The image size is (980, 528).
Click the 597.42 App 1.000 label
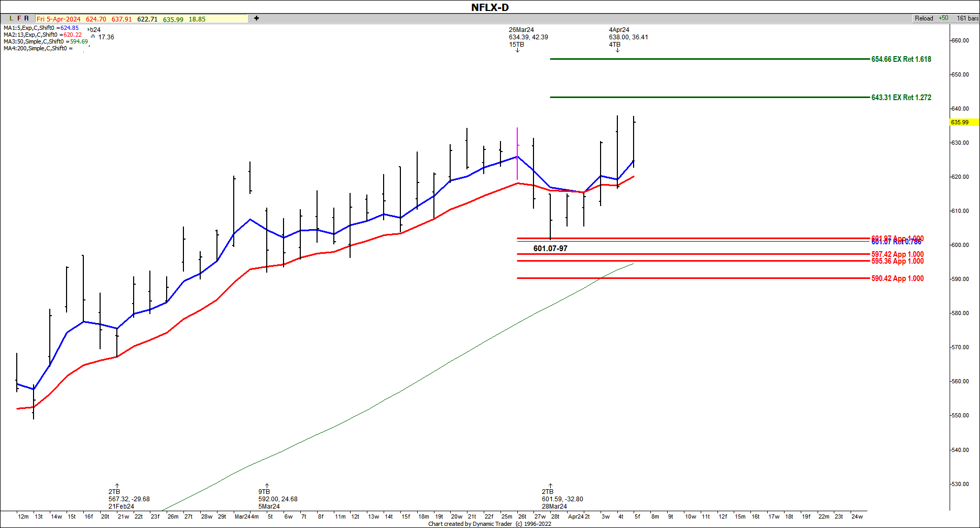point(898,254)
